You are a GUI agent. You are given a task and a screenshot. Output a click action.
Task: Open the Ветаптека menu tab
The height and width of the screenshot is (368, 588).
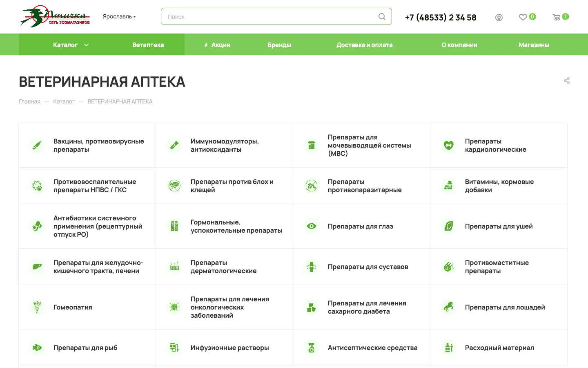(x=148, y=45)
